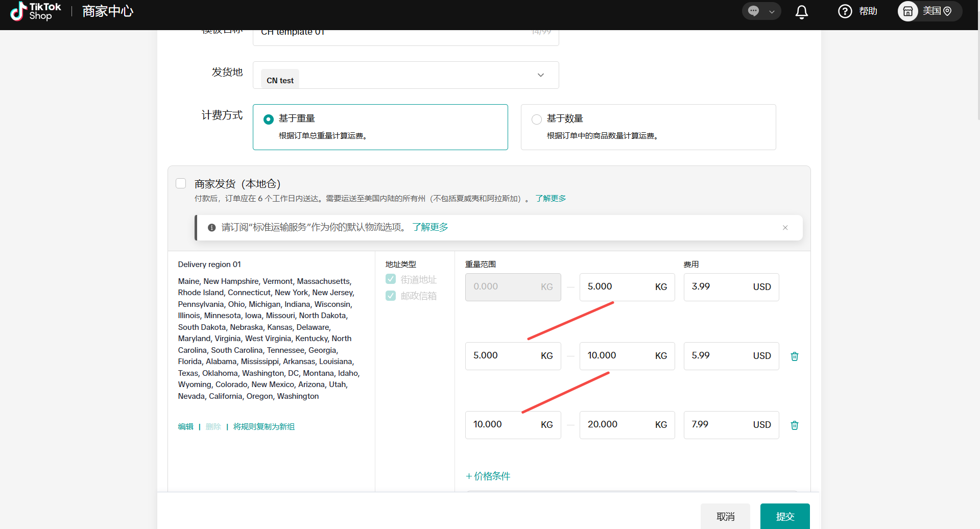Expand the chat support dropdown arrow
This screenshot has height=529, width=980.
click(x=772, y=12)
